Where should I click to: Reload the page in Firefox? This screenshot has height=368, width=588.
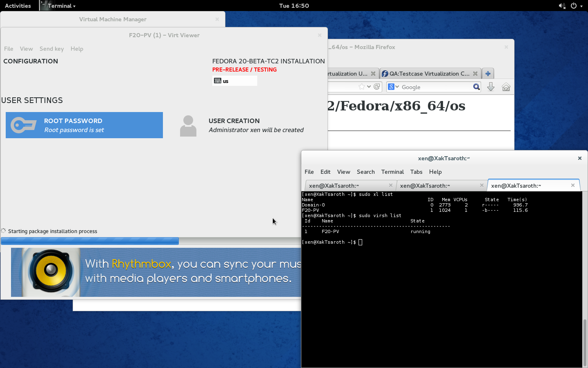click(377, 87)
